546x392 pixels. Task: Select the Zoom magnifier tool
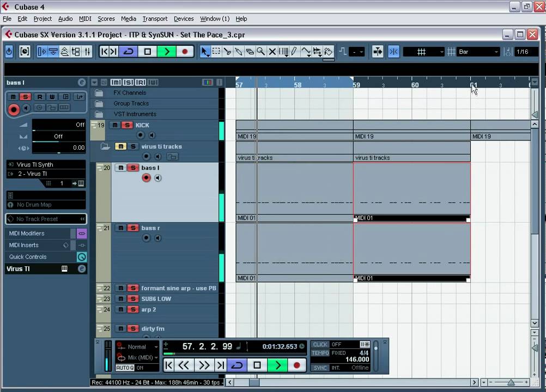click(261, 52)
